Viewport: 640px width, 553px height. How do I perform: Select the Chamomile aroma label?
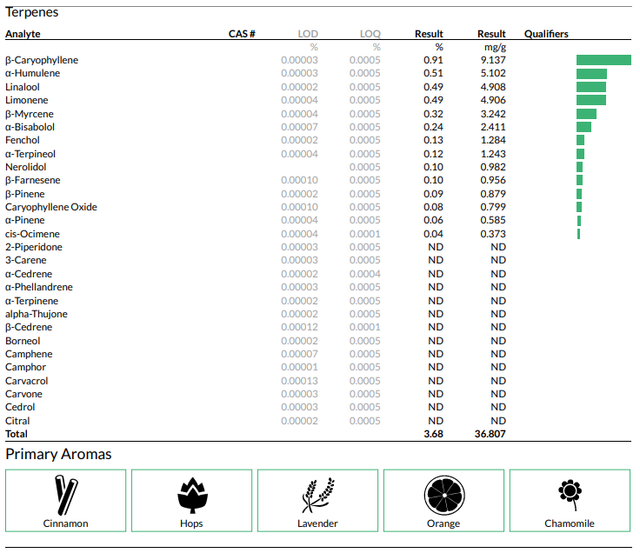tap(569, 523)
